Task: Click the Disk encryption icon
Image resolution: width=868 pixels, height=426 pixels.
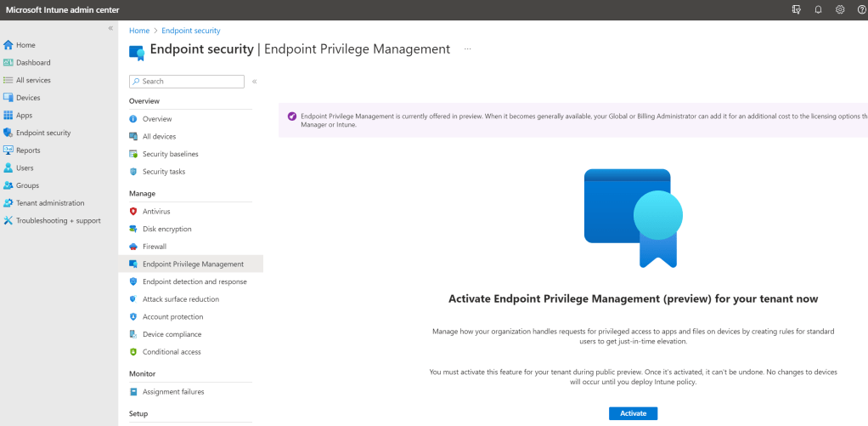Action: point(133,229)
